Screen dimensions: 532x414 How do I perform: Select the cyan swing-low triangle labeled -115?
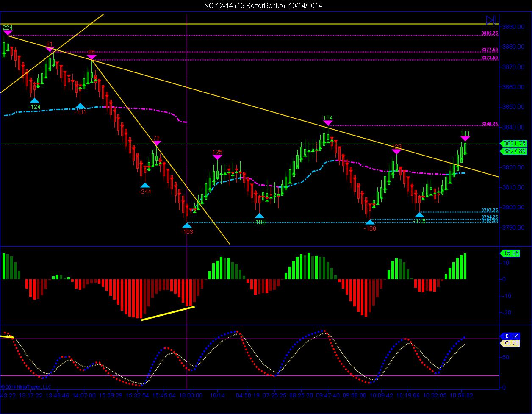(x=419, y=215)
